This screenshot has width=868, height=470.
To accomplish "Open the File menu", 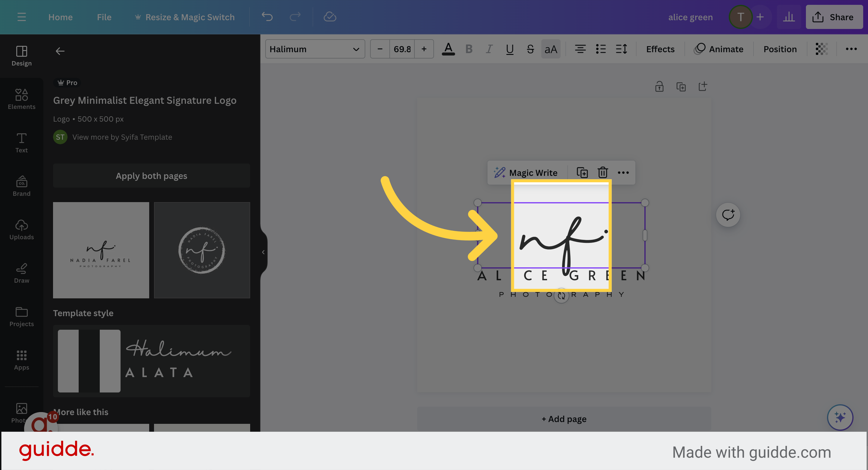I will coord(104,17).
